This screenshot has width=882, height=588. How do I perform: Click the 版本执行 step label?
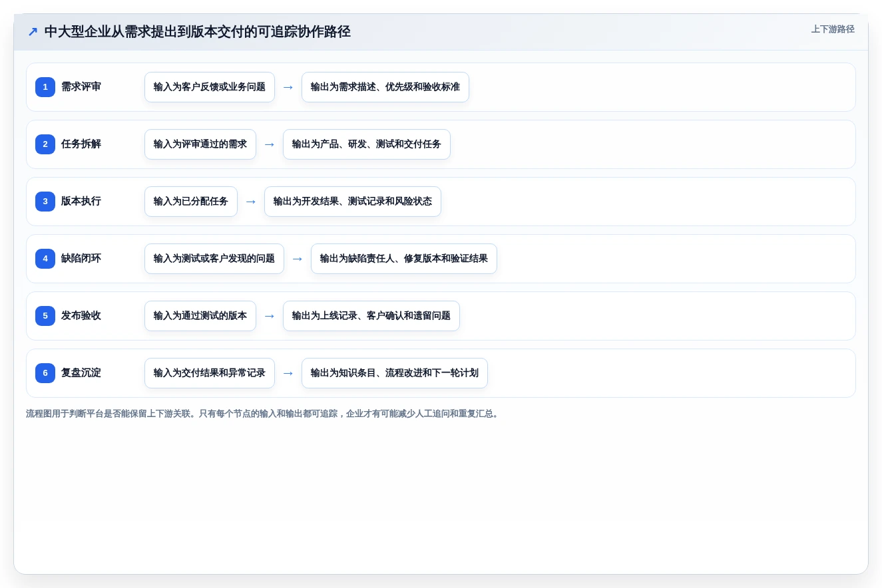[81, 201]
